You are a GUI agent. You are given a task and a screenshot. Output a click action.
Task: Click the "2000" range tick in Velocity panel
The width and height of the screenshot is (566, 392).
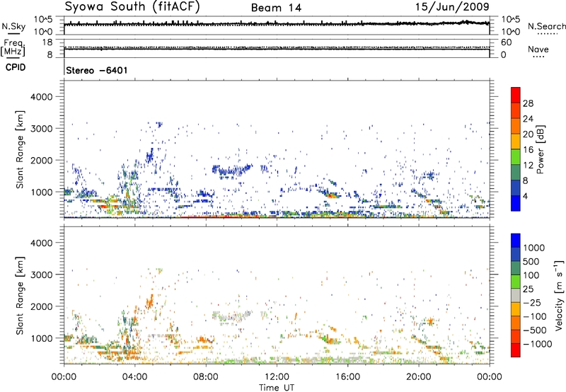point(41,307)
